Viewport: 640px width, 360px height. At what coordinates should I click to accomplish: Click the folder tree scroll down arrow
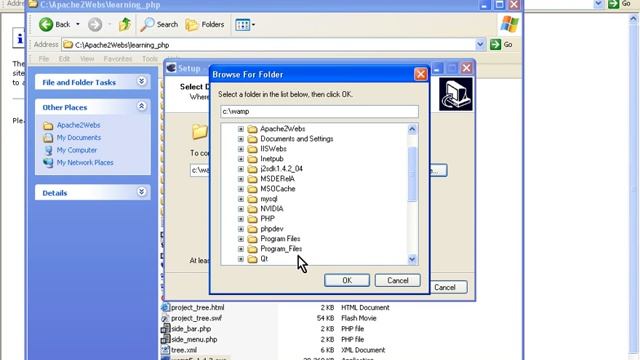point(412,259)
